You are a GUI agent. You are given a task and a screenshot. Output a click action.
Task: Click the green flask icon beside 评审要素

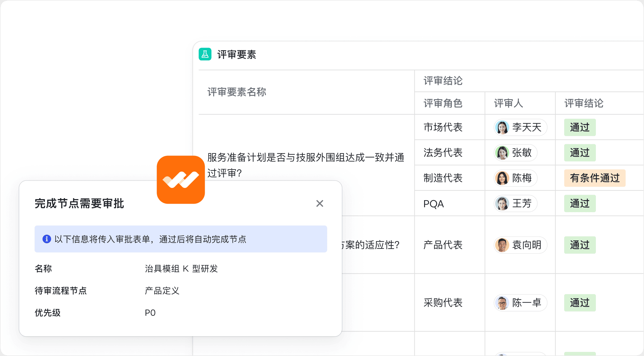coord(205,54)
